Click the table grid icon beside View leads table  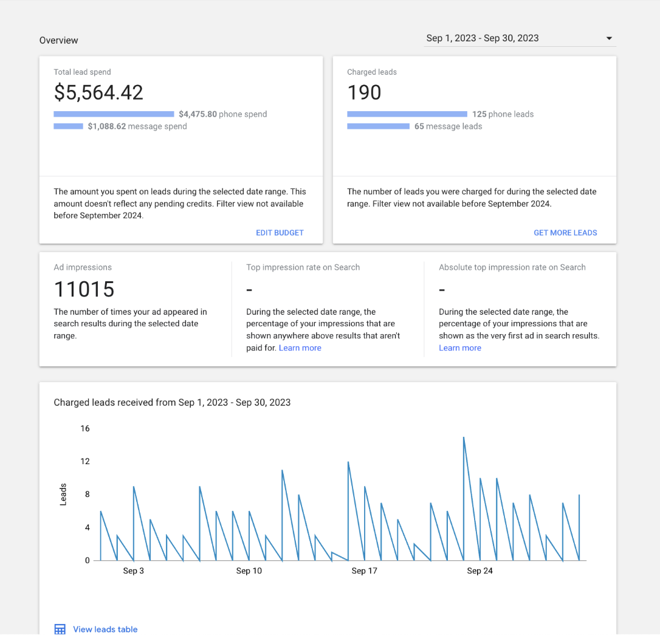point(60,629)
